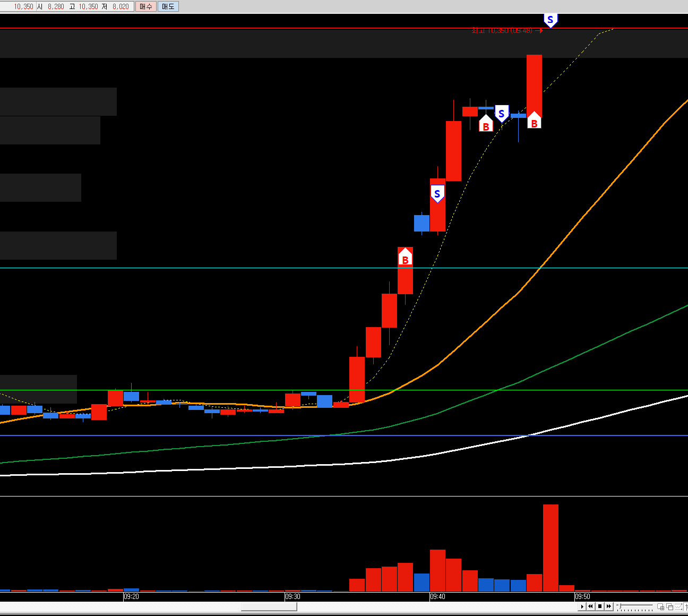Screen dimensions: 688x616
Task: Click the overlapping windows icon in bottom toolbar
Action: point(670,606)
